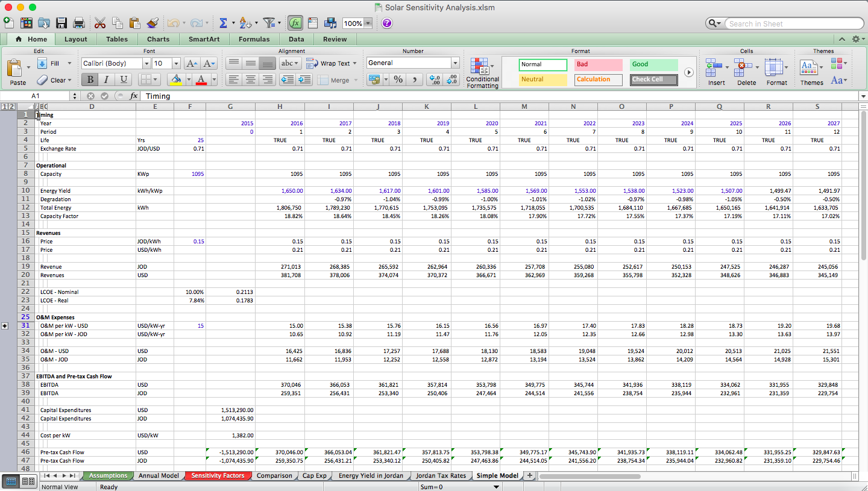The image size is (868, 491).
Task: Open the General number format dropdown
Action: tap(456, 63)
